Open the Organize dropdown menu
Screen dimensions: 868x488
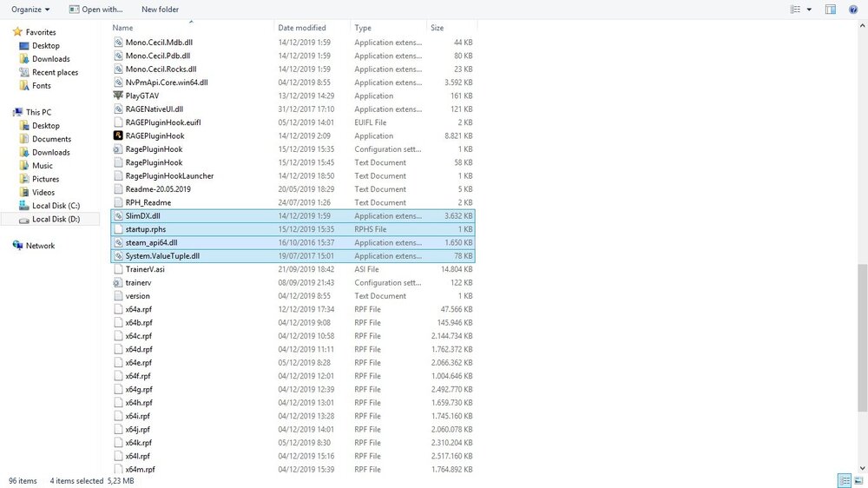(30, 10)
